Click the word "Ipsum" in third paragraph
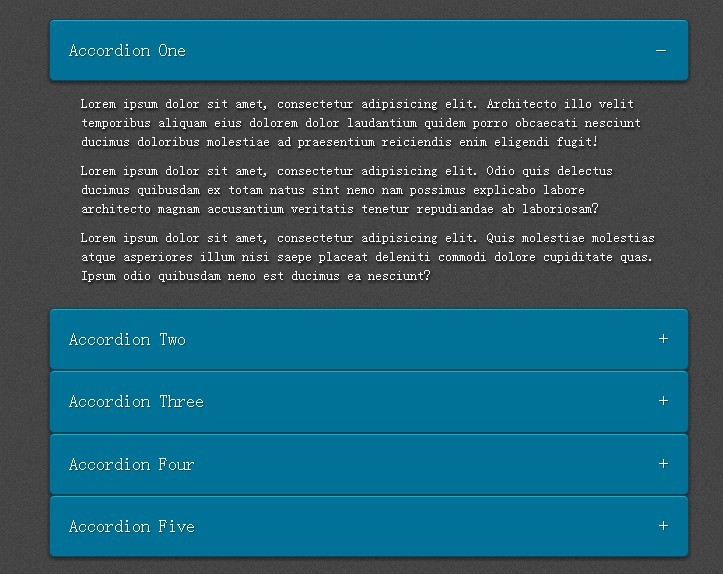Viewport: 723px width, 574px height. pyautogui.click(x=99, y=276)
